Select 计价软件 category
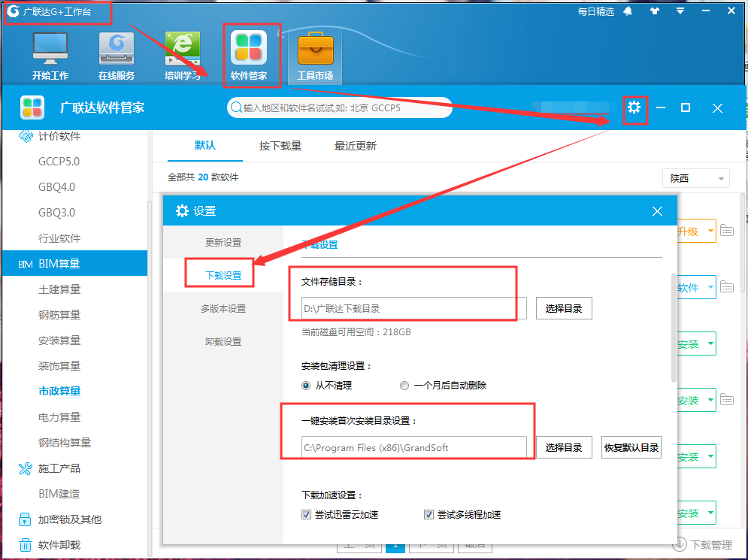The height and width of the screenshot is (560, 748). coord(59,136)
